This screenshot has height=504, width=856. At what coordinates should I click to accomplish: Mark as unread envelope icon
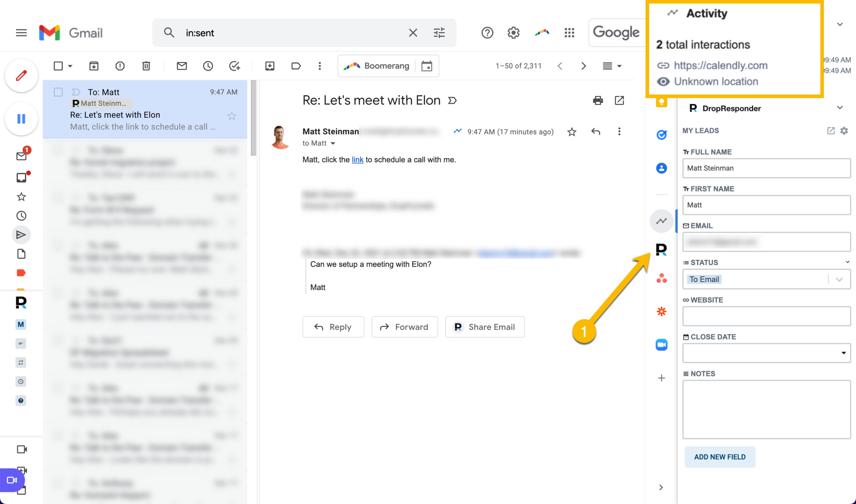pyautogui.click(x=182, y=66)
